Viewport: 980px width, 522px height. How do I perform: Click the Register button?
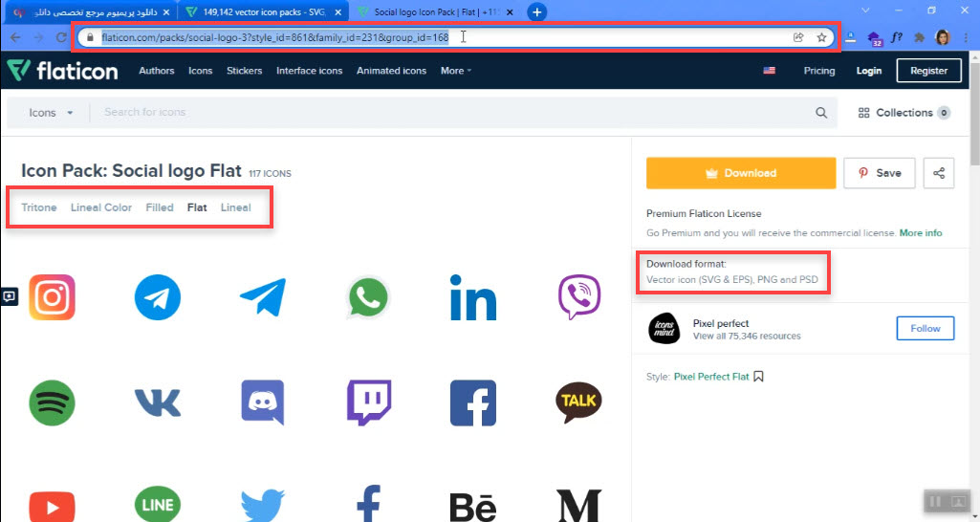pyautogui.click(x=928, y=71)
